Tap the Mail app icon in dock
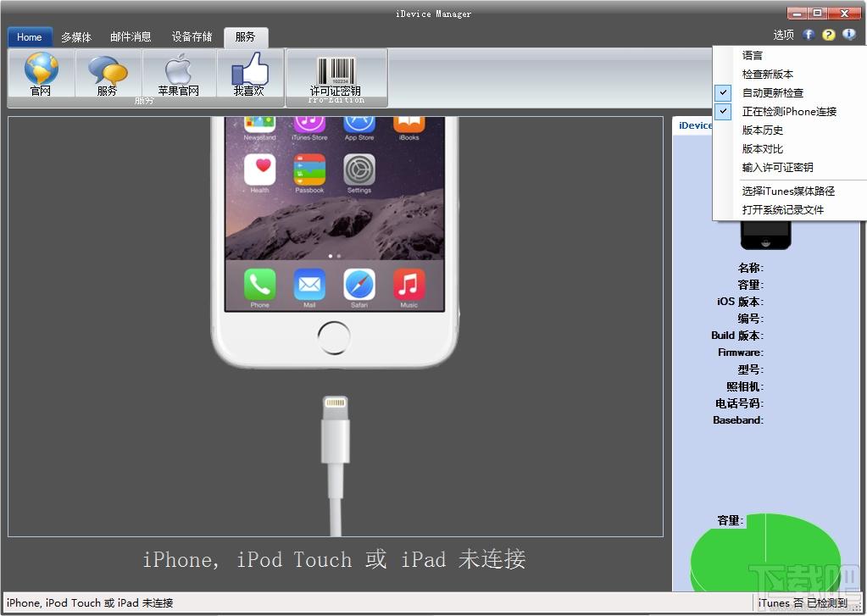Screen dimensions: 867x616 tap(309, 284)
